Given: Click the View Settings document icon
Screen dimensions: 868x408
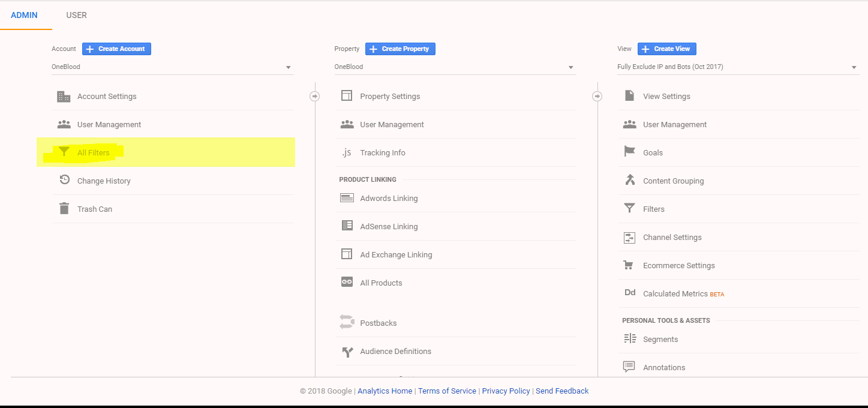Looking at the screenshot, I should pos(629,96).
